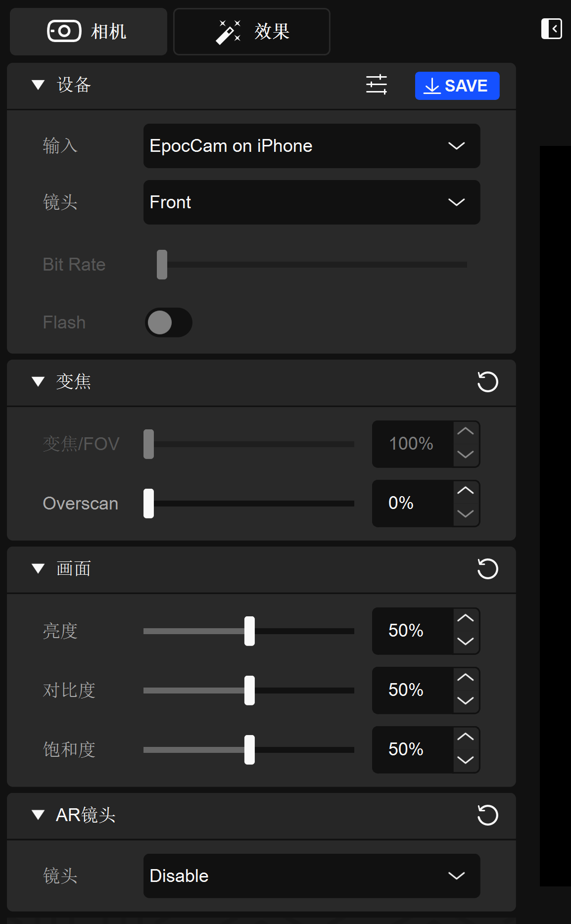This screenshot has height=924, width=571.
Task: Toggle the Flash switch
Action: [168, 323]
